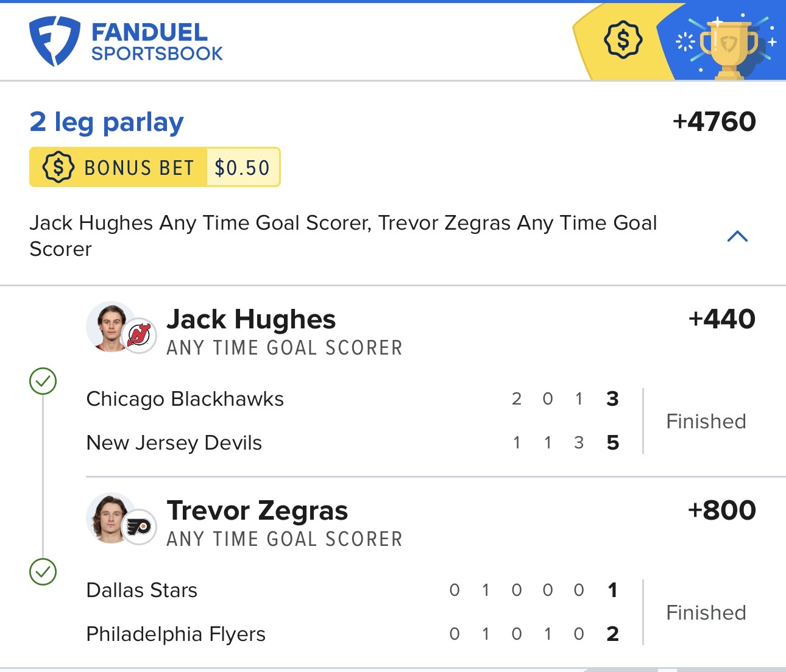Image resolution: width=786 pixels, height=672 pixels.
Task: Click the 2 leg parlay heading
Action: coord(107,122)
